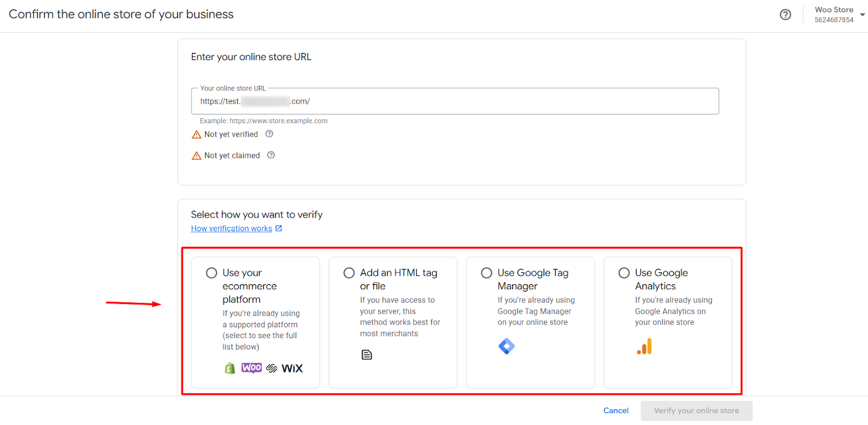Choose Use Google Analytics radio button
The height and width of the screenshot is (425, 868).
(x=624, y=273)
